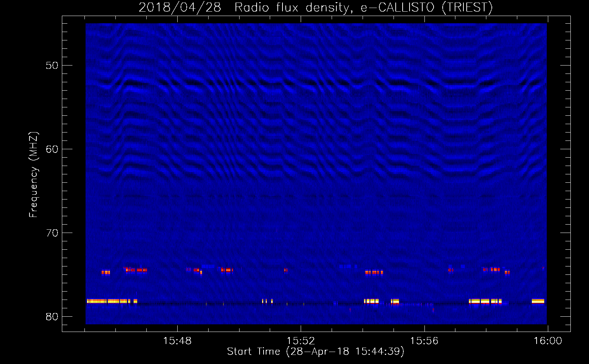This screenshot has height=364, width=589.
Task: Click the 60 frequency tick label
Action: click(x=52, y=149)
